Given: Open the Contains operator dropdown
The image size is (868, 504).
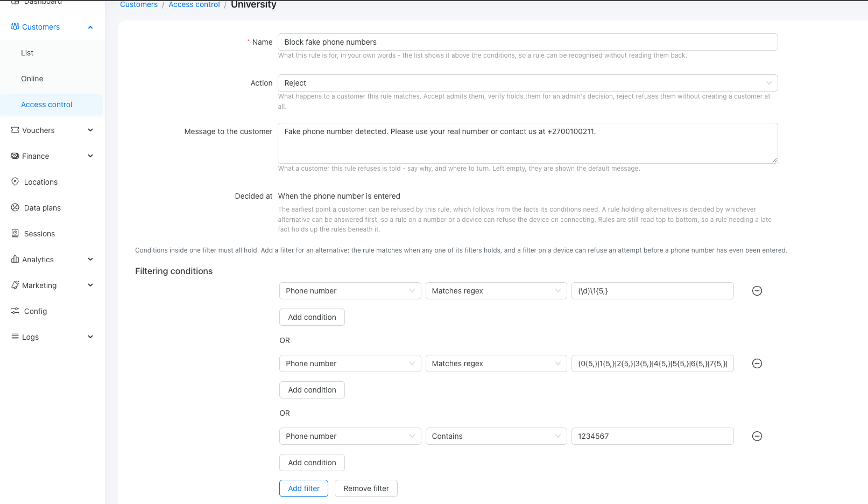Looking at the screenshot, I should tap(496, 436).
